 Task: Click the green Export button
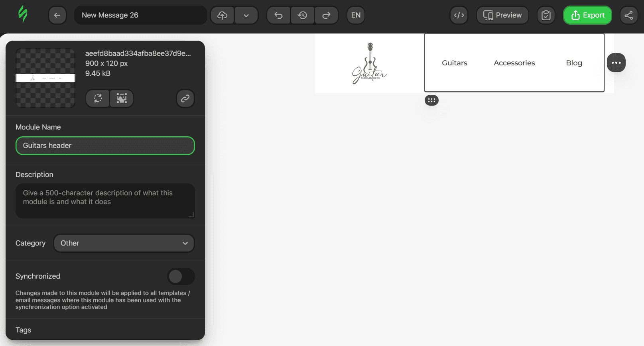[x=587, y=15]
